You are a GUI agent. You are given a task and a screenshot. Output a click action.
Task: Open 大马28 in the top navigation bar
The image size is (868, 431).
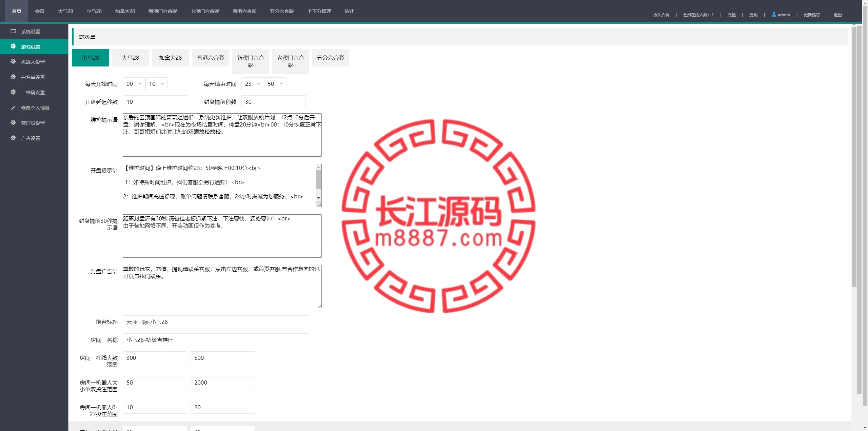click(x=65, y=11)
